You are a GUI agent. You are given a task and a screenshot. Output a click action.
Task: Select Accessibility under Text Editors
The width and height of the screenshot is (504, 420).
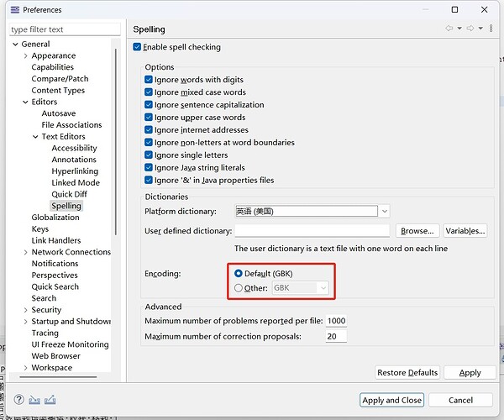click(x=74, y=148)
